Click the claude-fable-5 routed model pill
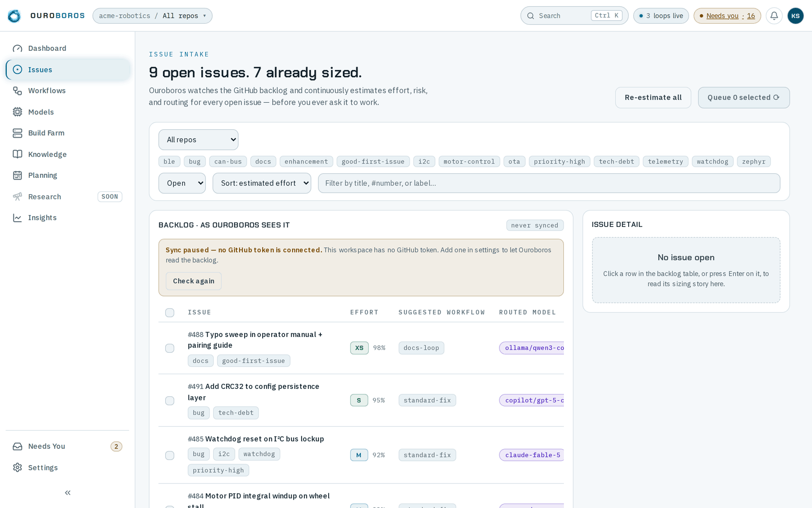812x508 pixels. click(x=532, y=455)
